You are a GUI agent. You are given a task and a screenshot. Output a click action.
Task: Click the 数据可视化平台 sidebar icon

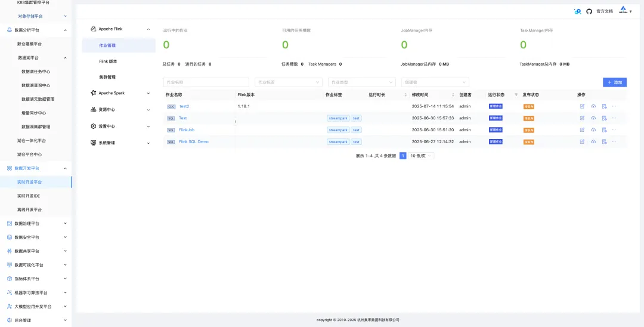tap(10, 265)
